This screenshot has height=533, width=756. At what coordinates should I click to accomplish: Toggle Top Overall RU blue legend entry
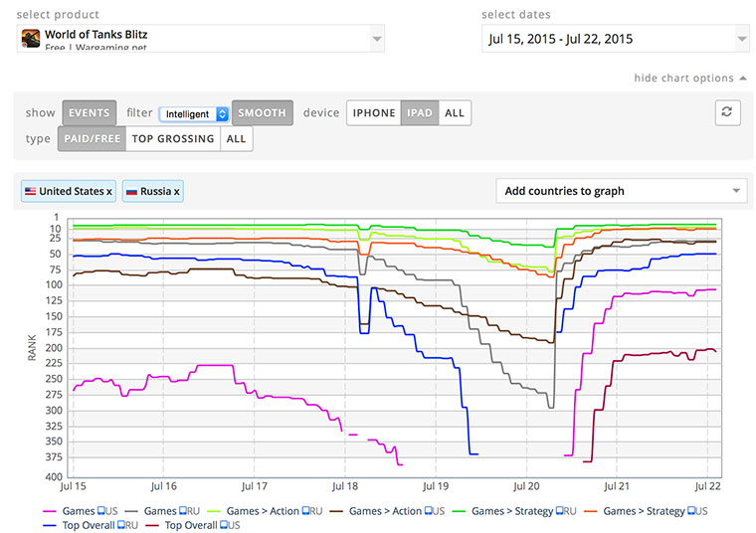(85, 525)
